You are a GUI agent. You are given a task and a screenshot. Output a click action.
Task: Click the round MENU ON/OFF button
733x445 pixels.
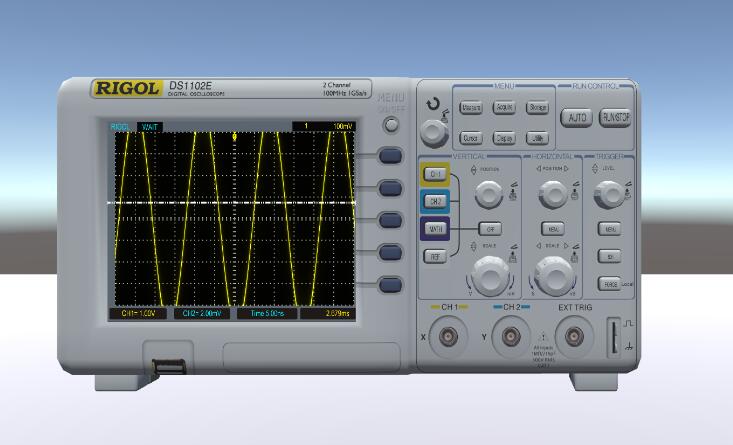coord(392,125)
